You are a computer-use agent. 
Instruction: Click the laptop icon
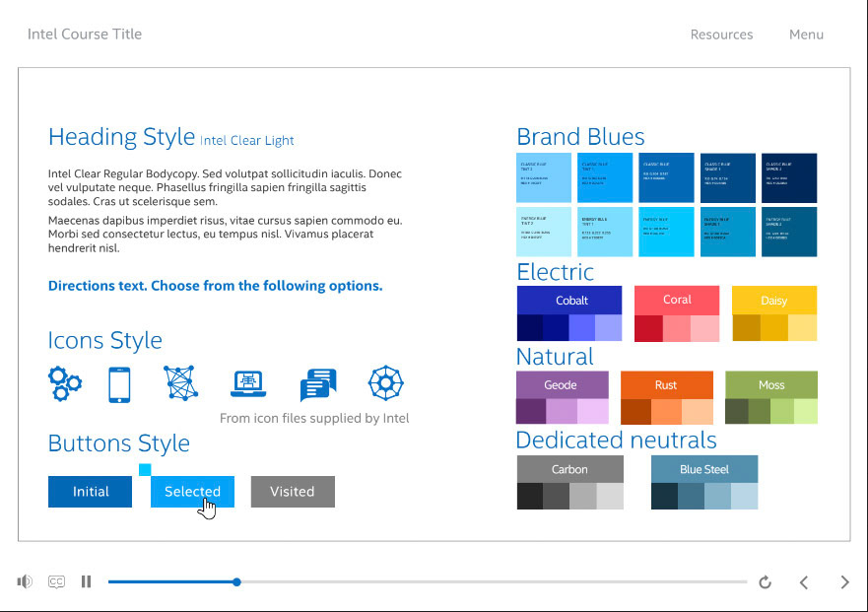click(248, 383)
